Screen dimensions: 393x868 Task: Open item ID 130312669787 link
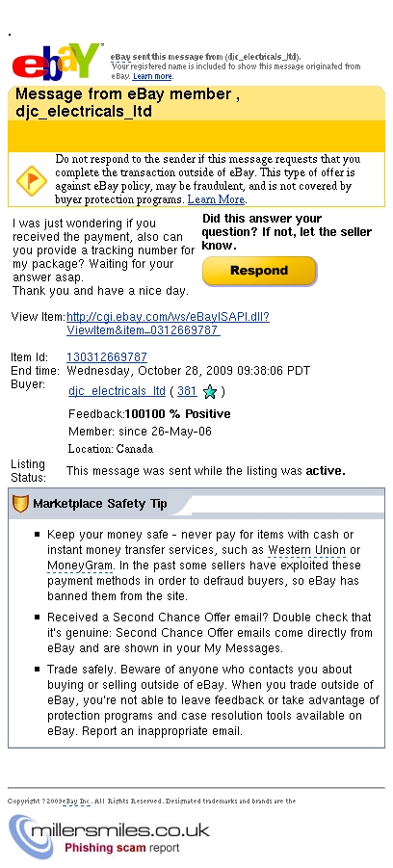(107, 357)
